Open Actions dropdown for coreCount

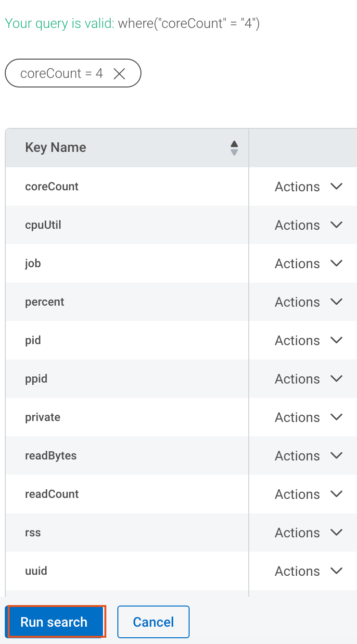(x=308, y=186)
